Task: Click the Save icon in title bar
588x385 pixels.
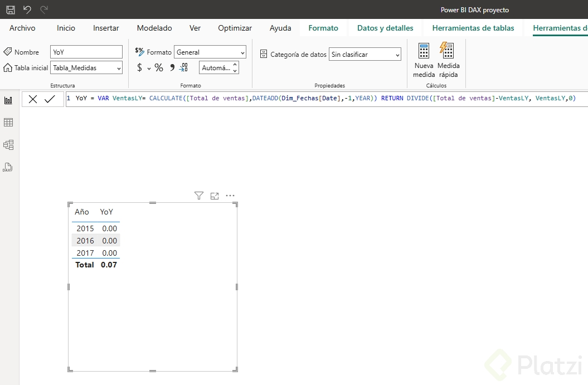Action: 11,9
